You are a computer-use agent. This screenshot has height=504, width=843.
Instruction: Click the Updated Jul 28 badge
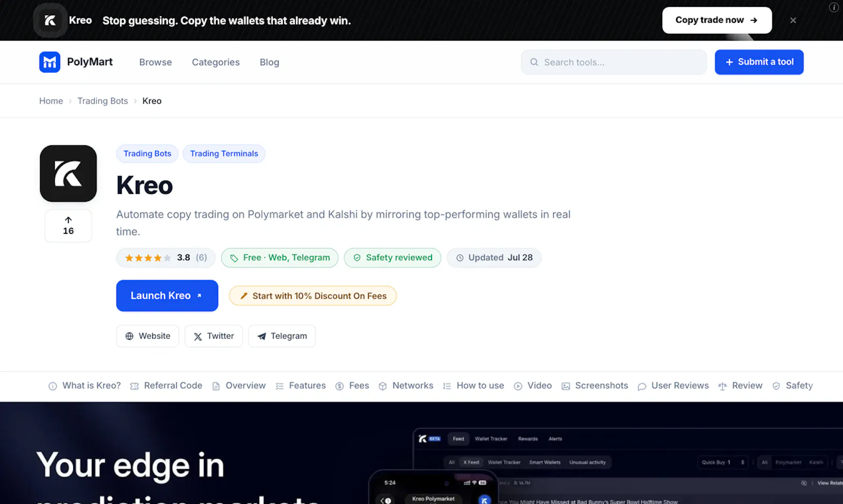[494, 258]
